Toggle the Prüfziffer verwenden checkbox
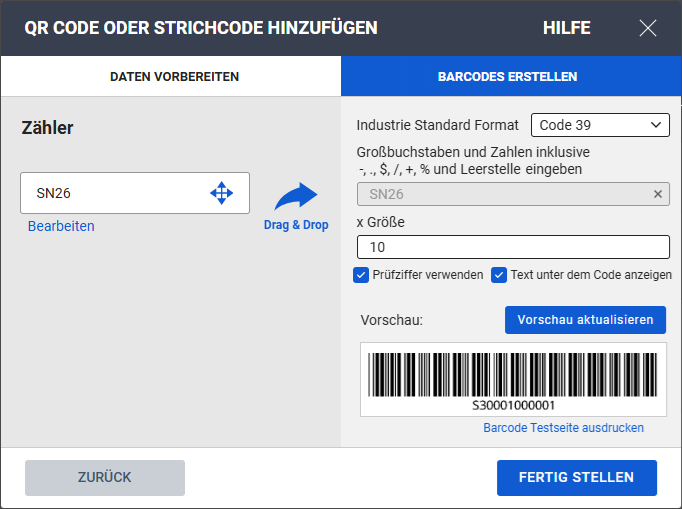The height and width of the screenshot is (509, 682). [x=361, y=275]
